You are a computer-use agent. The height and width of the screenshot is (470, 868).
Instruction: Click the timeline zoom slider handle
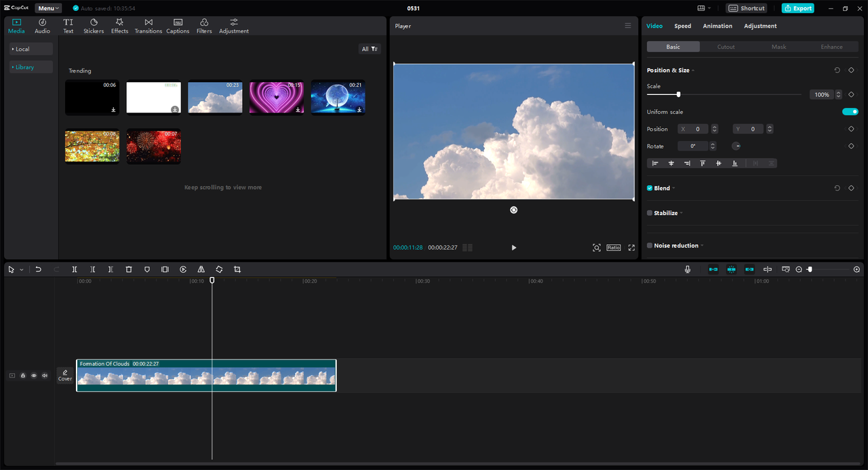(810, 269)
